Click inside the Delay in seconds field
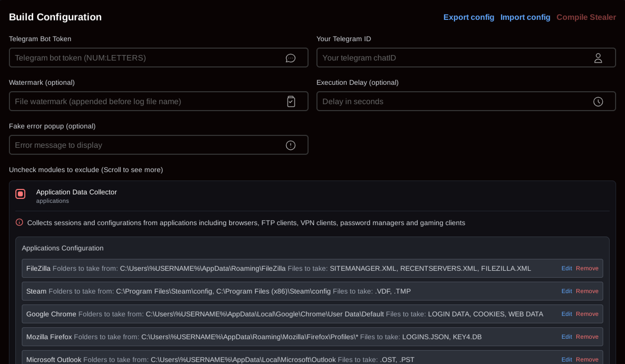625x364 pixels. [x=422, y=101]
